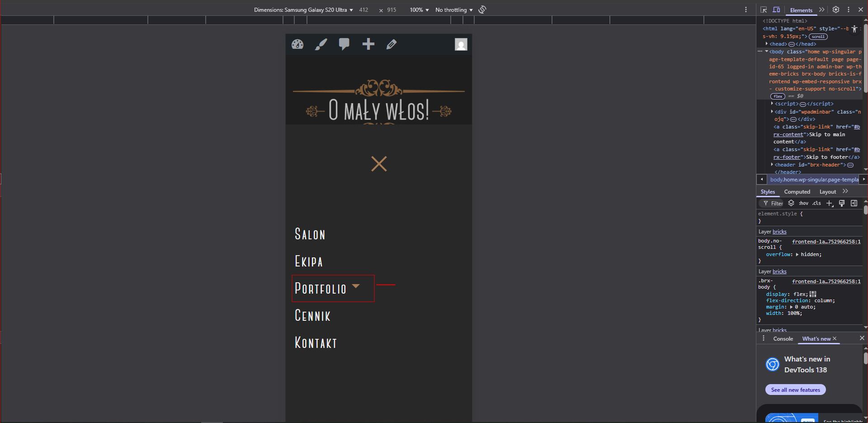Open device toolbar more options menu
Image resolution: width=868 pixels, height=423 pixels.
click(746, 10)
